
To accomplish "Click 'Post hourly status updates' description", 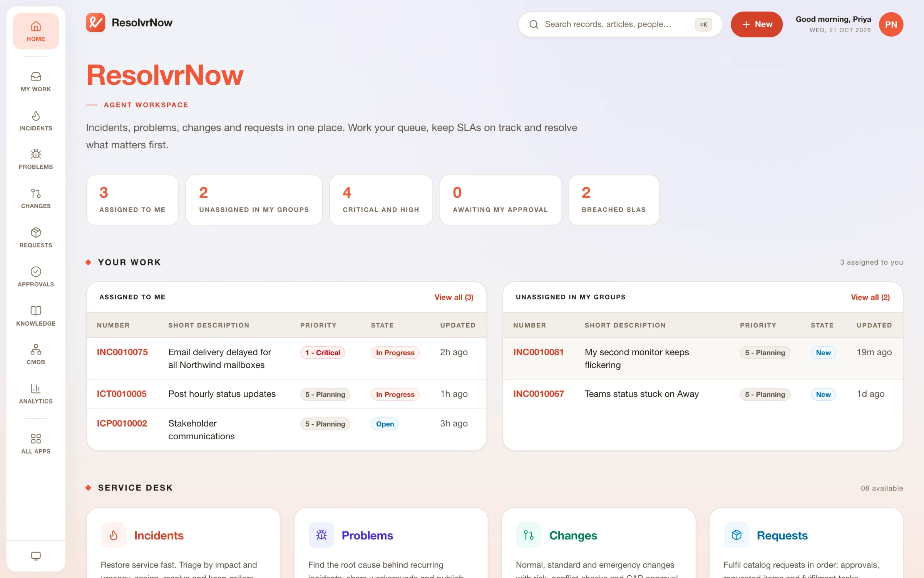I will click(222, 394).
